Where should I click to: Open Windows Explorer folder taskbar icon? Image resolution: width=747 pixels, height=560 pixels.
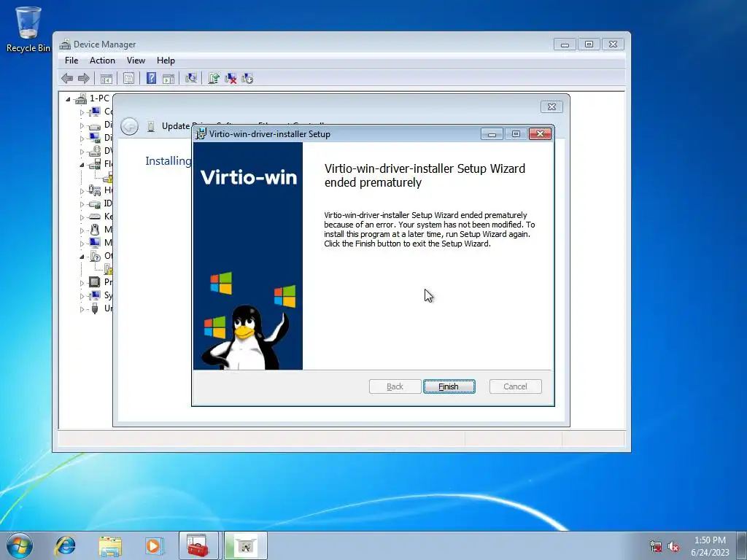(110, 545)
